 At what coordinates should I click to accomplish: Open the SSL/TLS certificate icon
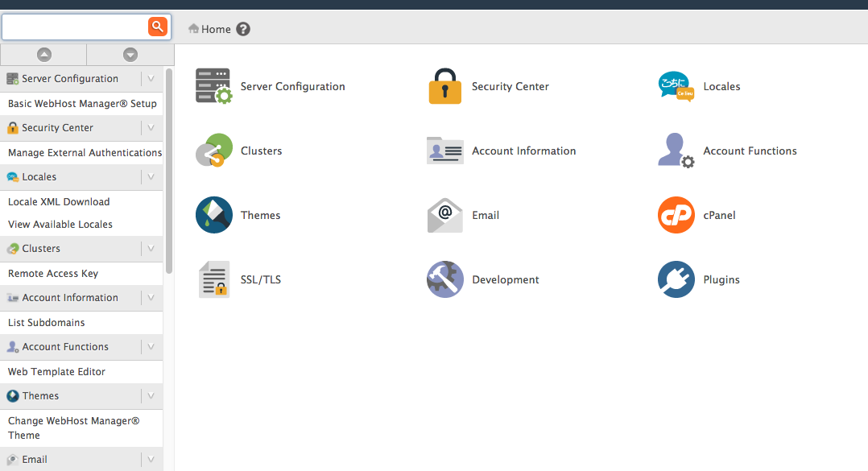tap(213, 279)
